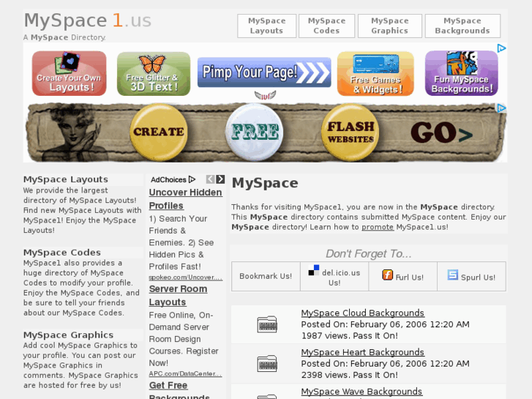Click the Spurl icon
Screen dimensions: 532x399
tap(453, 275)
